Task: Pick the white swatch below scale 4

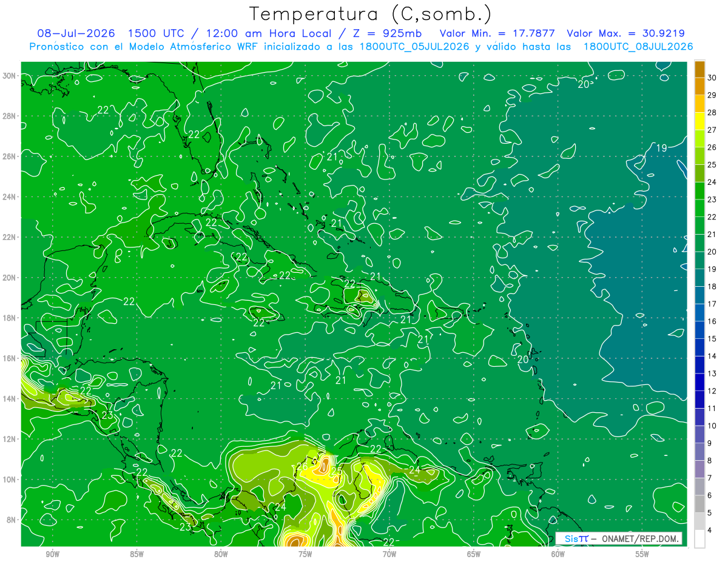Action: (x=699, y=539)
